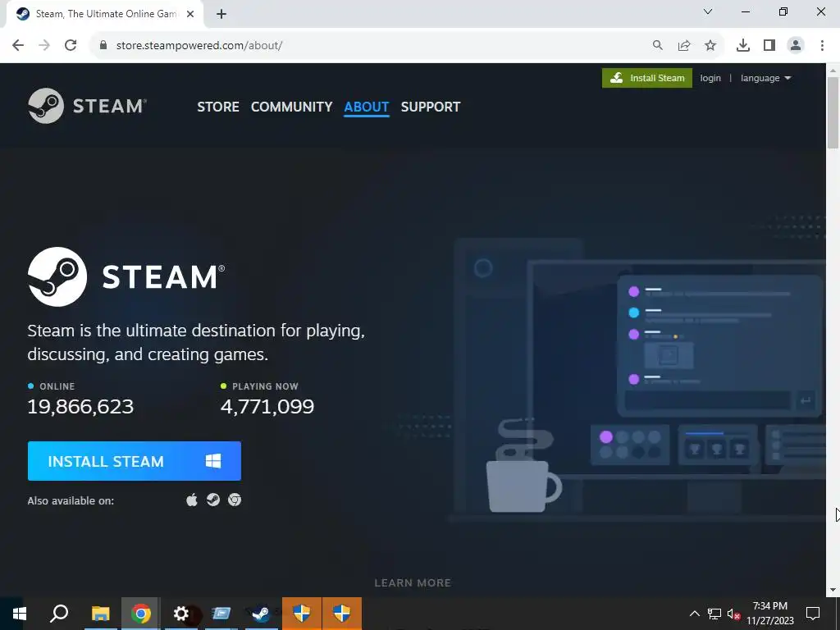This screenshot has height=630, width=840.
Task: Click the page vertical scrollbar thumb
Action: (x=833, y=112)
